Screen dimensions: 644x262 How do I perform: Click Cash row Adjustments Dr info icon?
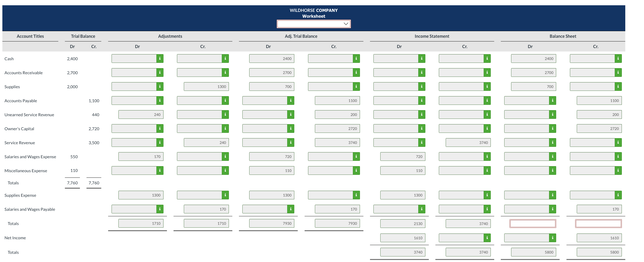[x=160, y=58]
